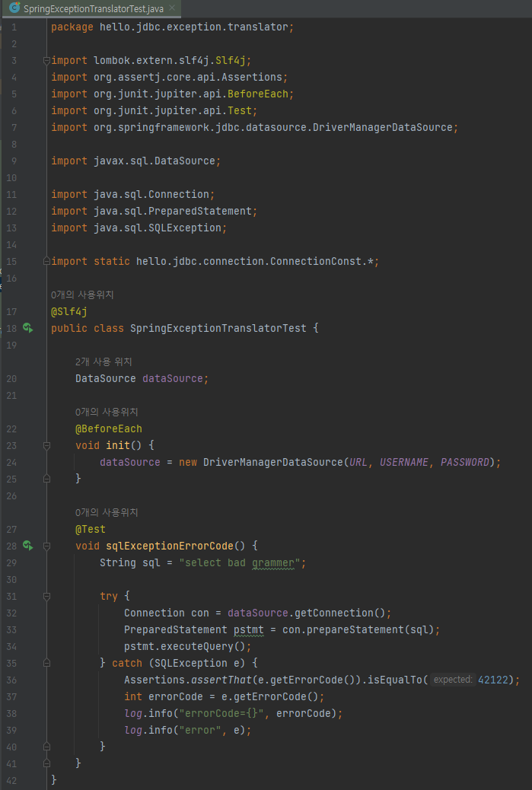
Task: Click the USERNAME constant argument
Action: [x=404, y=462]
